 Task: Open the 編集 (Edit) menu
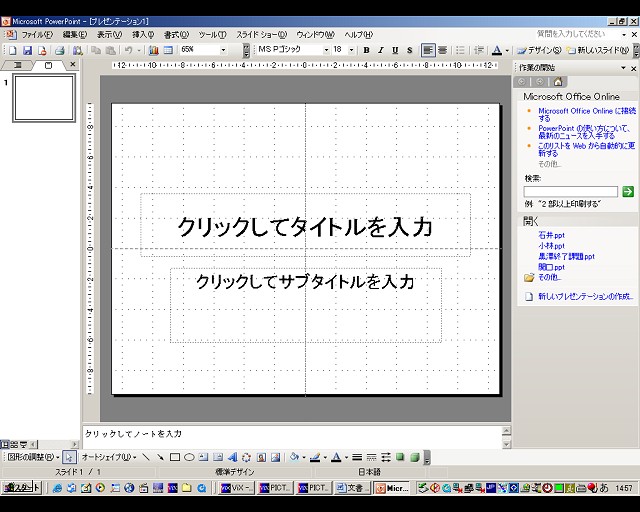75,35
